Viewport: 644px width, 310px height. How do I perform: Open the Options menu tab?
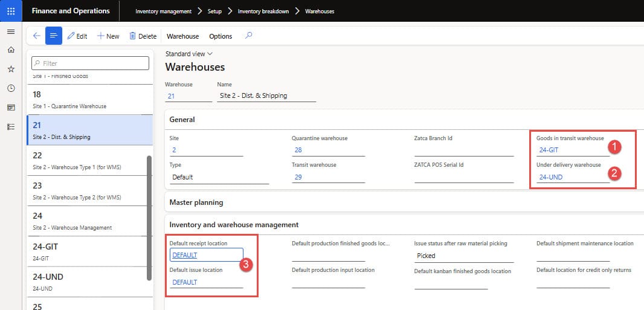tap(221, 36)
